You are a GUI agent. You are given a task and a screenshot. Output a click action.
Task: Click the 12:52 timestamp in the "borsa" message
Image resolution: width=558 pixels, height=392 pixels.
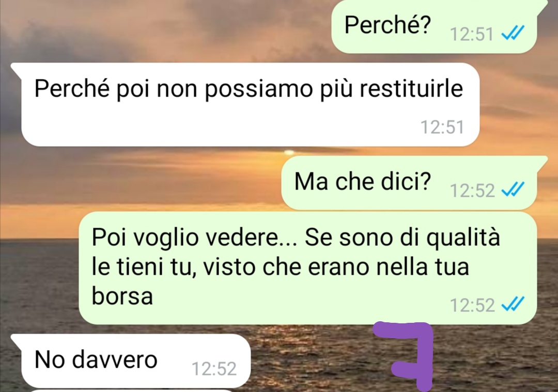coord(472,306)
